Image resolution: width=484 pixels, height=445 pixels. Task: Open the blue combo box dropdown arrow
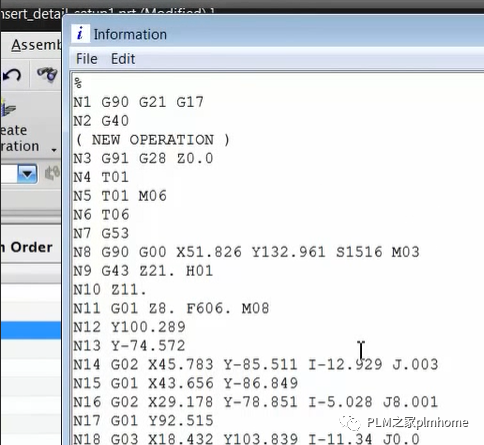[x=27, y=174]
